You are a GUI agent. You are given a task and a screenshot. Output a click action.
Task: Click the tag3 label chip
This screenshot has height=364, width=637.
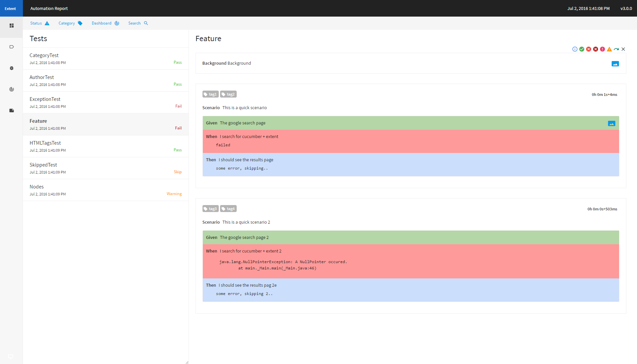click(210, 209)
